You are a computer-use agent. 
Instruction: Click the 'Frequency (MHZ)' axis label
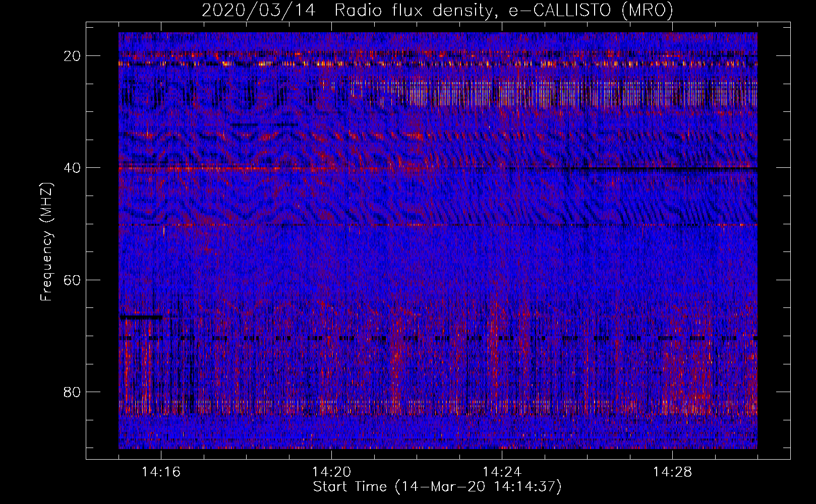(x=46, y=242)
